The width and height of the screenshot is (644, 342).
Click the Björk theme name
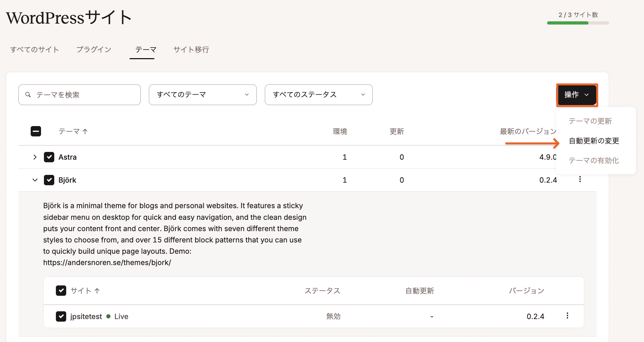pyautogui.click(x=67, y=180)
